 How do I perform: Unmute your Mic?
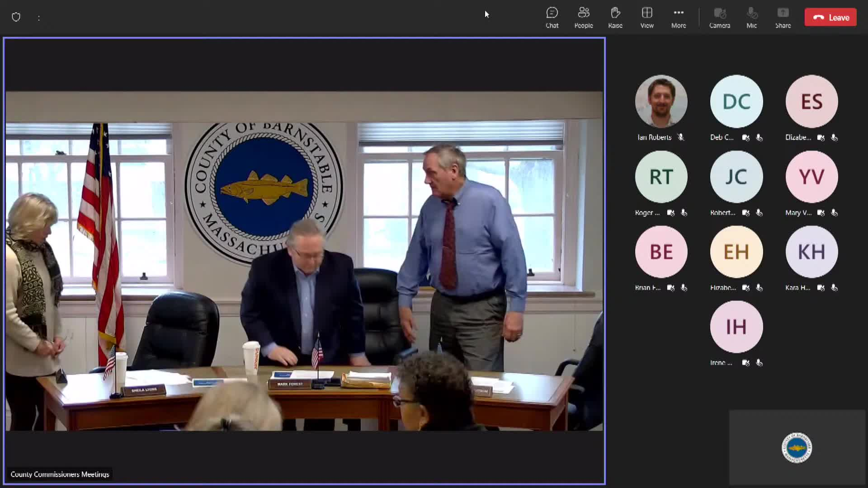tap(751, 17)
